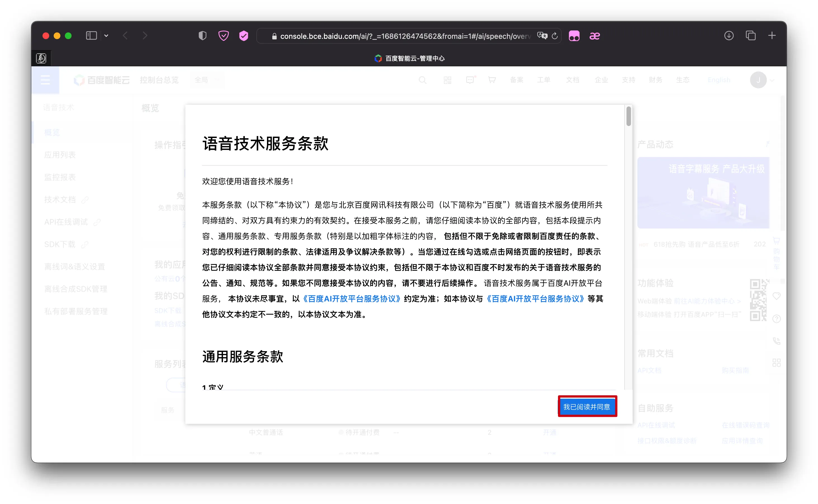Open the 购买指南 link under 常用文档

[x=735, y=370]
